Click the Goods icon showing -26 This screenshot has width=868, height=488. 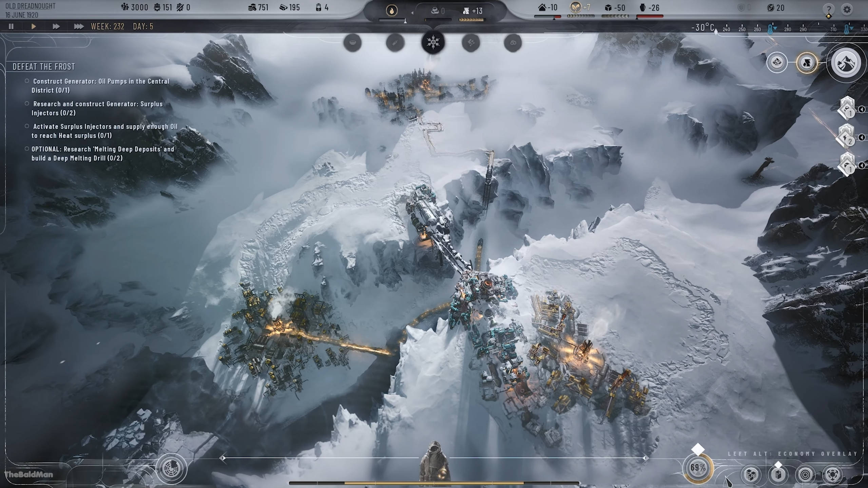point(649,7)
